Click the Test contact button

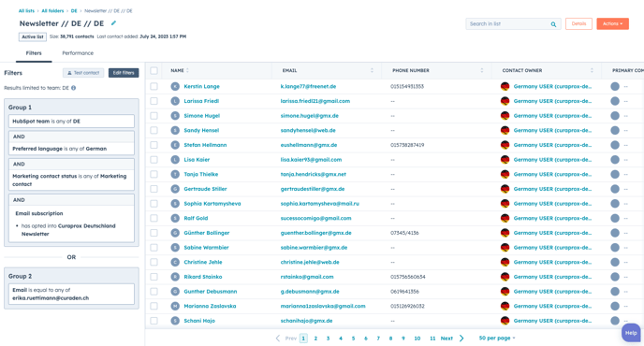point(83,73)
